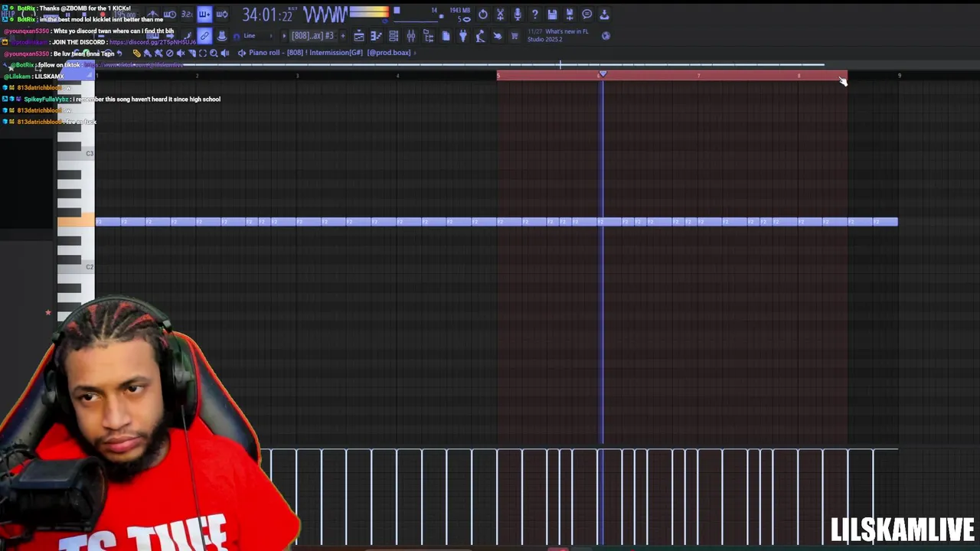Select the Mute tool in piano roll
Screen dimensions: 980x551
pos(181,53)
